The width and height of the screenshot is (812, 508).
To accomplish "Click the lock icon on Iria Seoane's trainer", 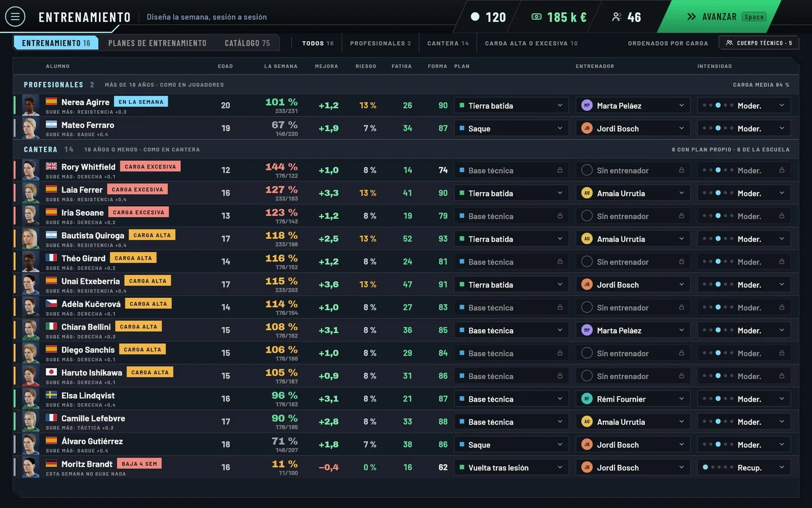I will (682, 216).
